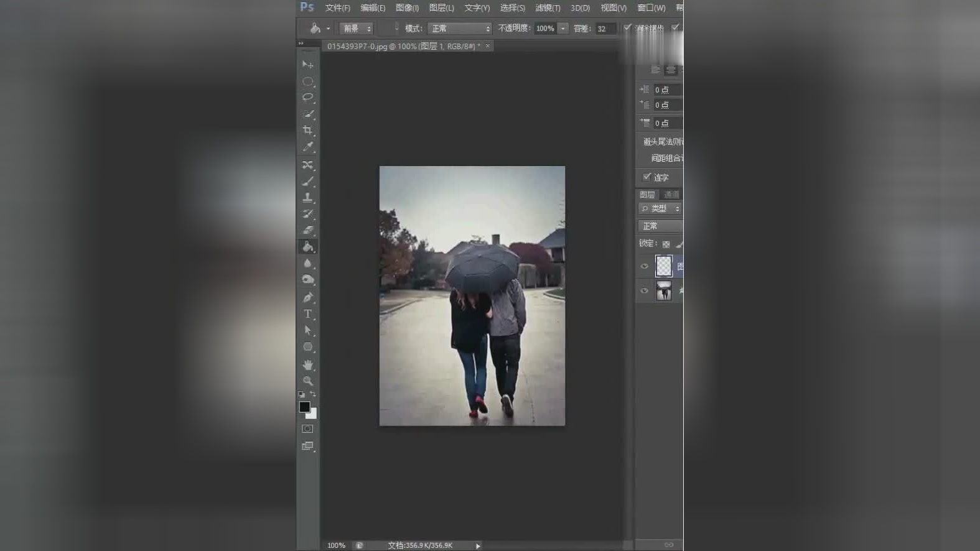This screenshot has width=980, height=551.
Task: Click the foreground color swatch
Action: 304,407
